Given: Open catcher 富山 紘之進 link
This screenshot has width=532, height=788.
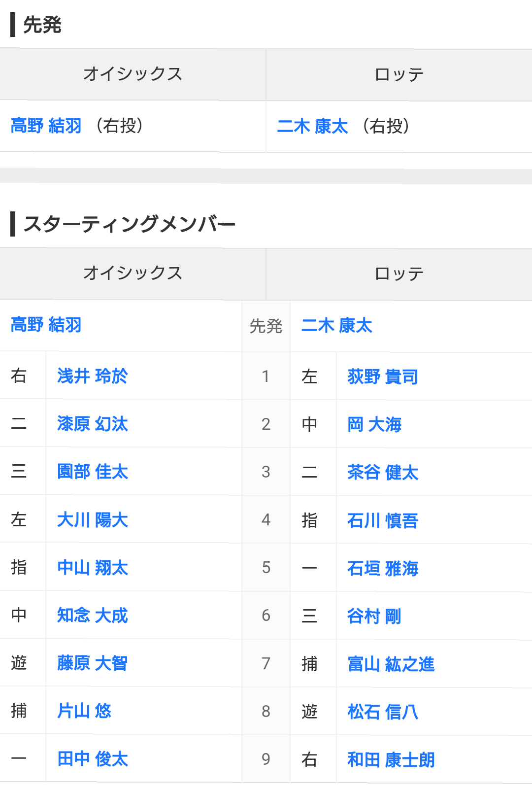Looking at the screenshot, I should tap(391, 664).
